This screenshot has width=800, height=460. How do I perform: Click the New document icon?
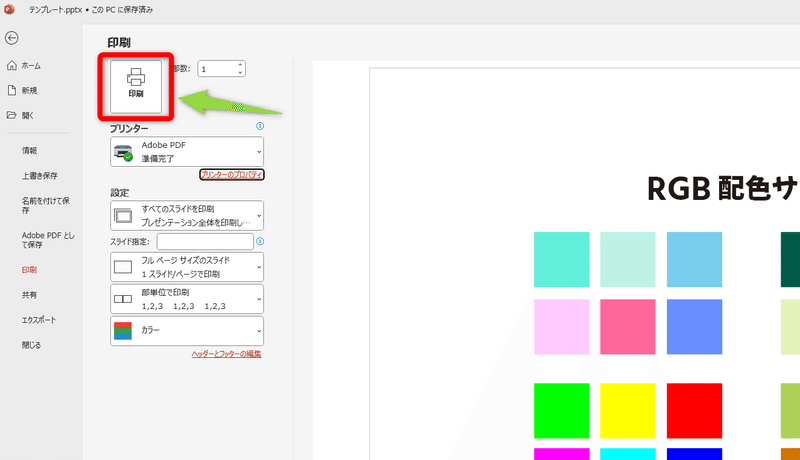point(12,90)
